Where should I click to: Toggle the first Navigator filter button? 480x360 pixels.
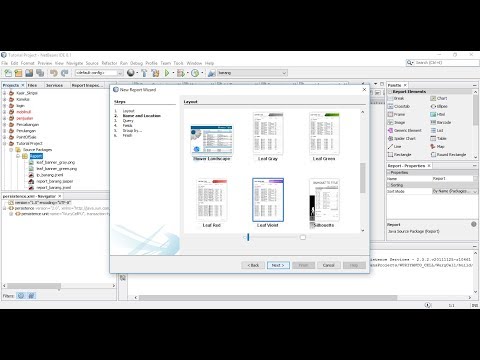coord(21,295)
